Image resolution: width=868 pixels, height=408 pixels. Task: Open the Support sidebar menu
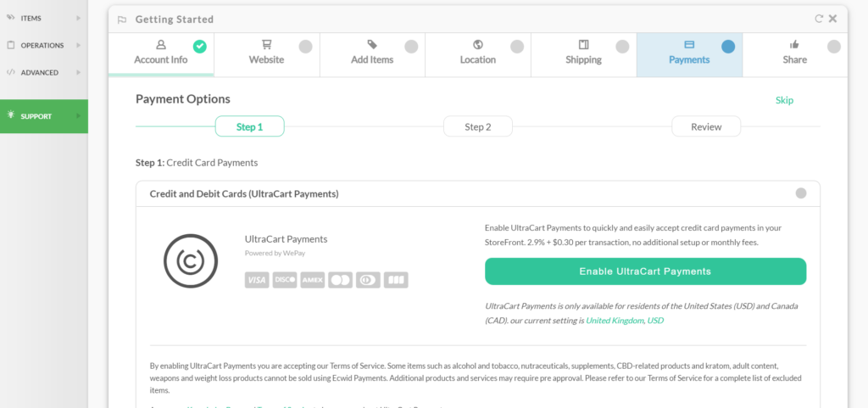click(x=44, y=116)
